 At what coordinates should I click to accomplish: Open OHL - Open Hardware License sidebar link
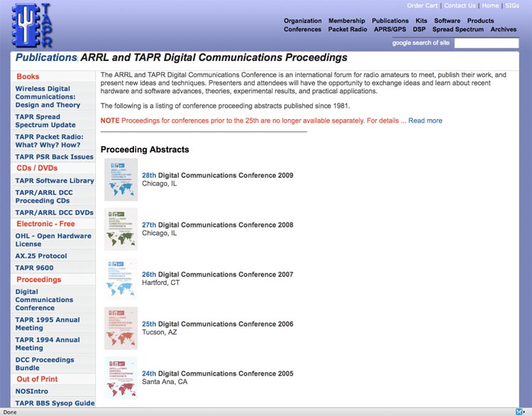53,240
